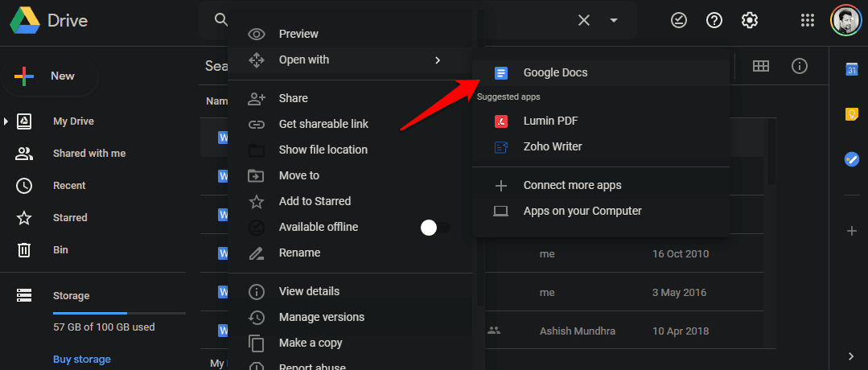This screenshot has height=370, width=868.
Task: Choose Preview in the context menu
Action: pos(350,35)
